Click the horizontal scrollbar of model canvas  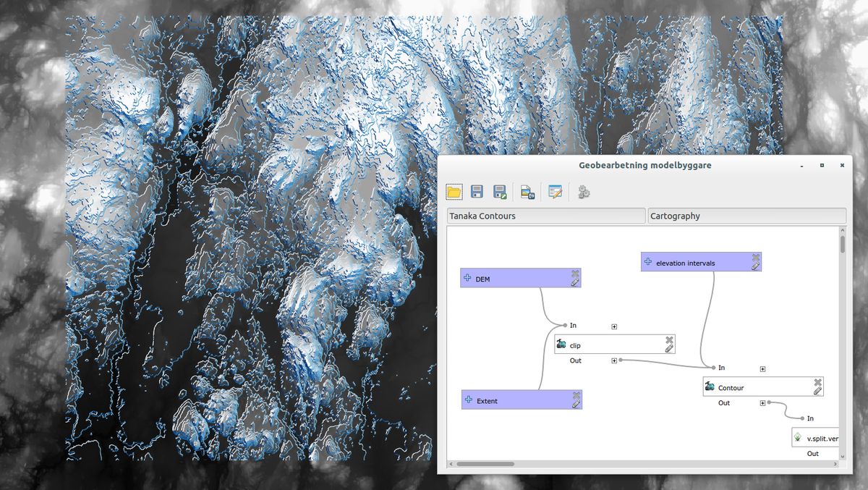point(485,464)
